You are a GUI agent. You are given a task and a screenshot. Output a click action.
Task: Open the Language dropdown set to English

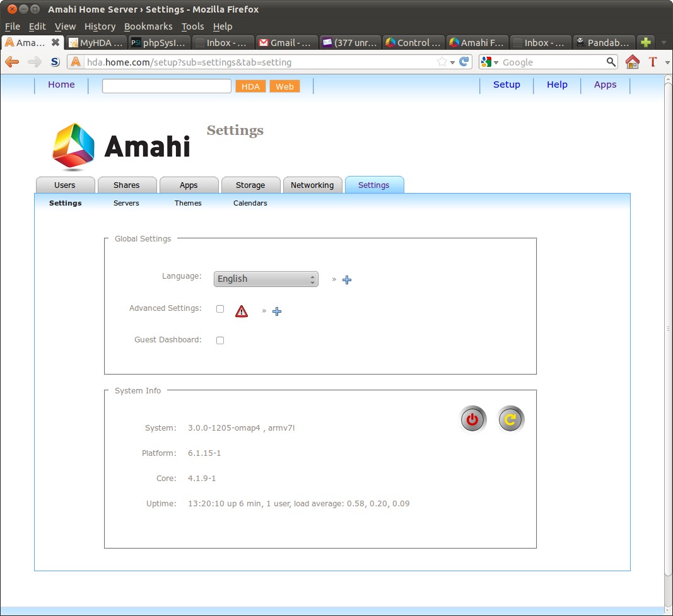point(266,279)
